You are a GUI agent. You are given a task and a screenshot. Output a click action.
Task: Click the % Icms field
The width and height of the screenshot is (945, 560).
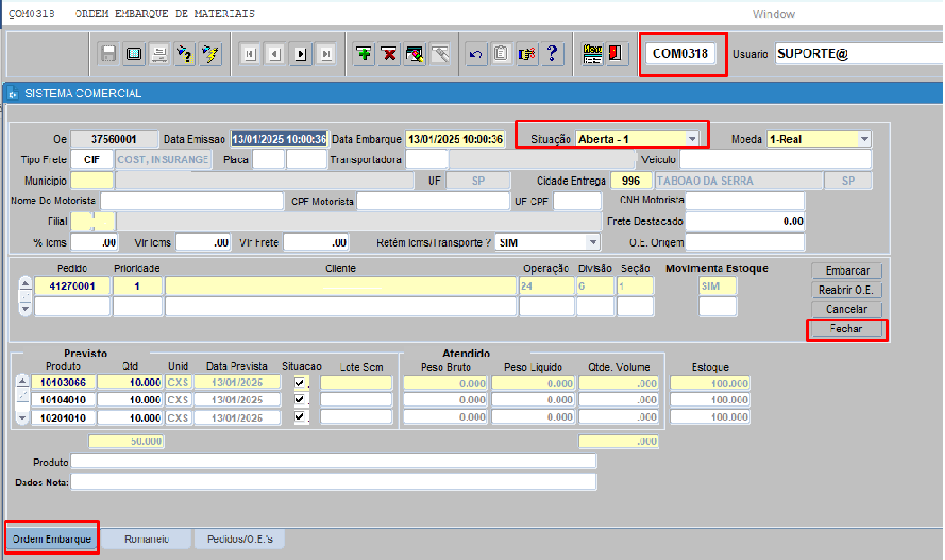click(x=94, y=243)
